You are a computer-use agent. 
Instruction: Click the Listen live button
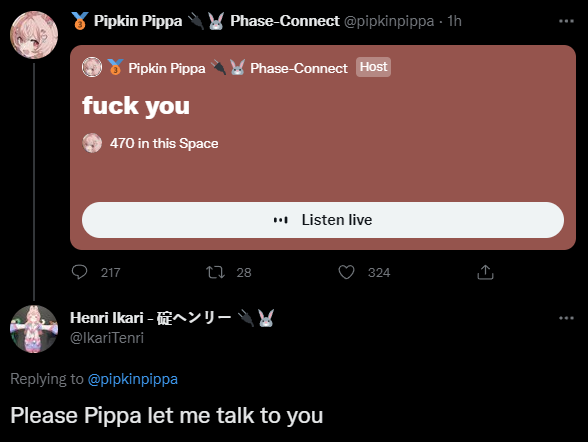point(323,220)
